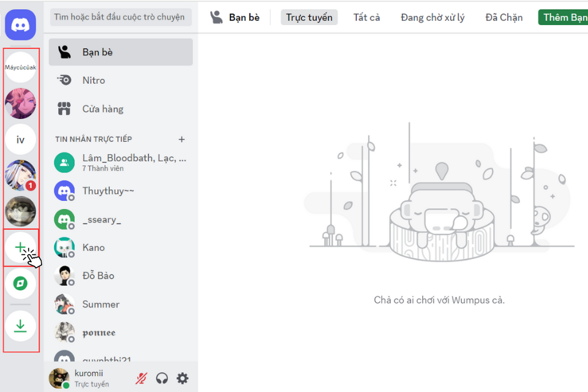Toggle deafen with headphones icon
Viewport: 588px width, 392px height.
(x=162, y=378)
